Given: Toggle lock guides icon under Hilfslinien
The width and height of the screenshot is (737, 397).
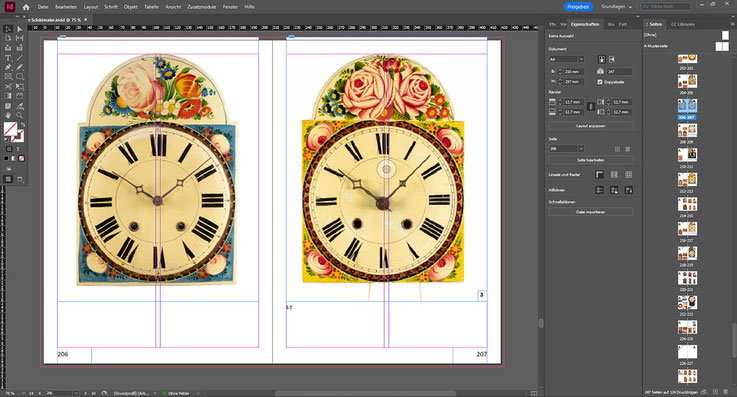Looking at the screenshot, I should tap(614, 190).
